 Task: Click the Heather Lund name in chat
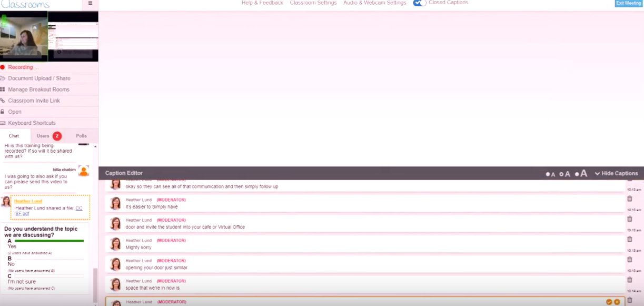click(x=28, y=201)
